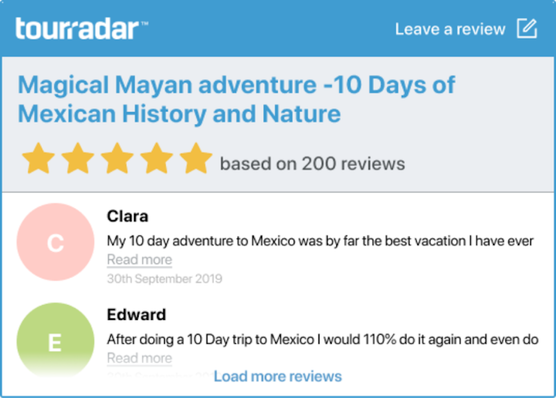This screenshot has height=398, width=556.
Task: Click the based on 200 reviews text
Action: coord(312,164)
